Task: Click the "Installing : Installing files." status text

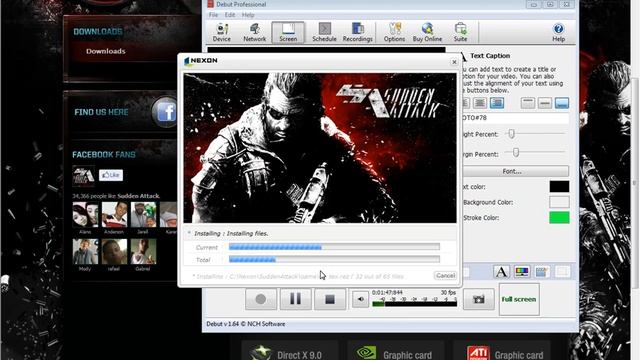Action: (231, 233)
